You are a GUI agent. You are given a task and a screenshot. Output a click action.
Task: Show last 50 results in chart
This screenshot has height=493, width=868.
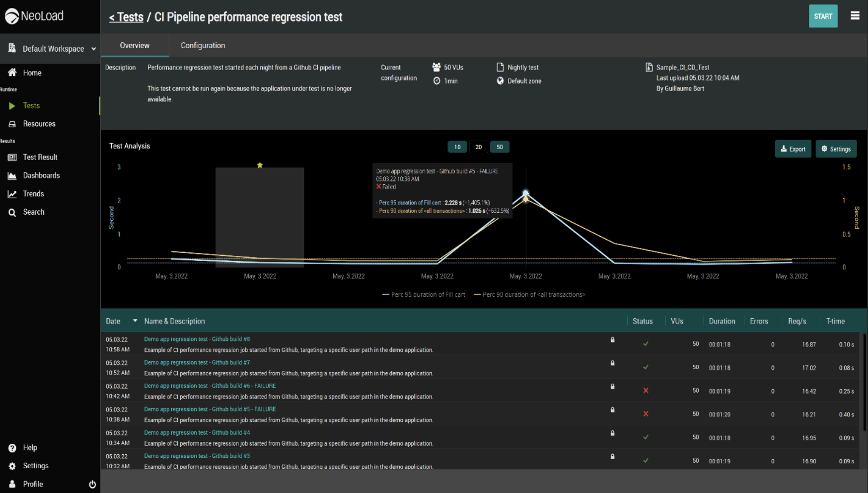click(x=500, y=147)
